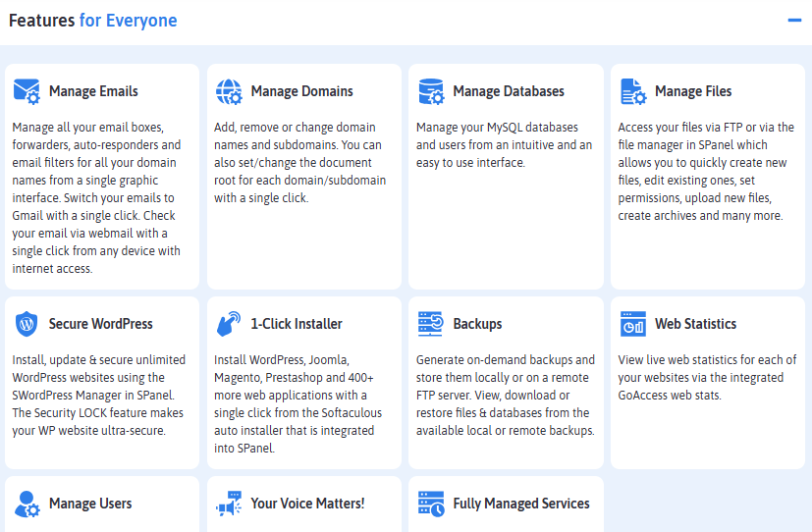Click the Secure WordPress shield icon

coord(27,324)
